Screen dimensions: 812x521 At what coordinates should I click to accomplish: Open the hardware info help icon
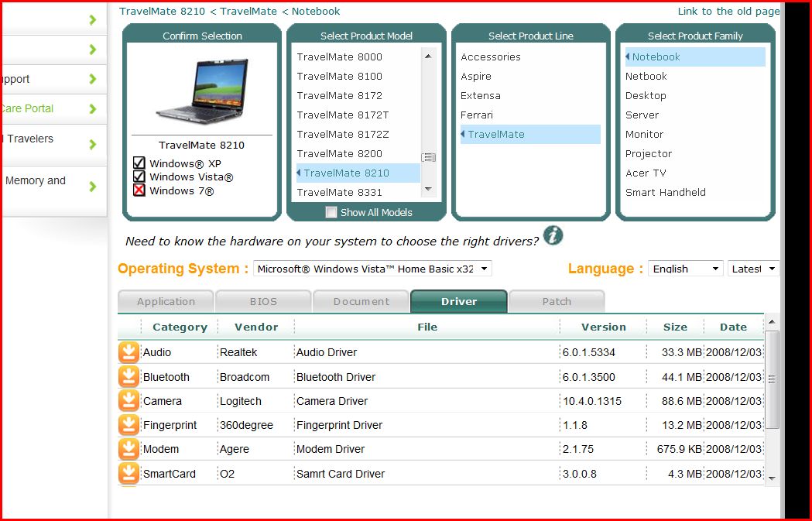(553, 235)
